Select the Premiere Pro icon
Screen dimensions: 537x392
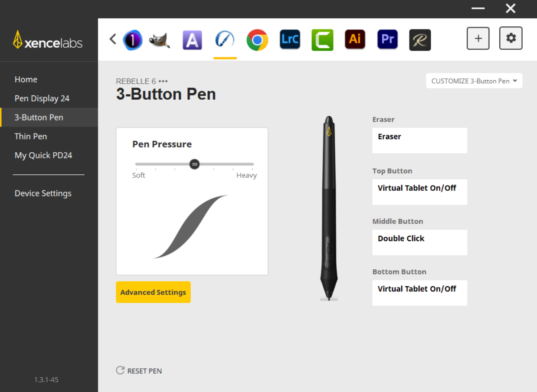click(387, 39)
